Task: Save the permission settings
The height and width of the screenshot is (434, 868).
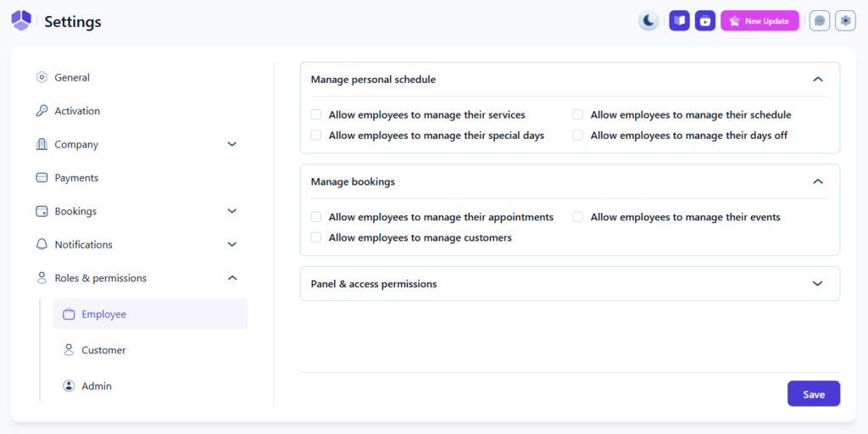Action: 813,394
